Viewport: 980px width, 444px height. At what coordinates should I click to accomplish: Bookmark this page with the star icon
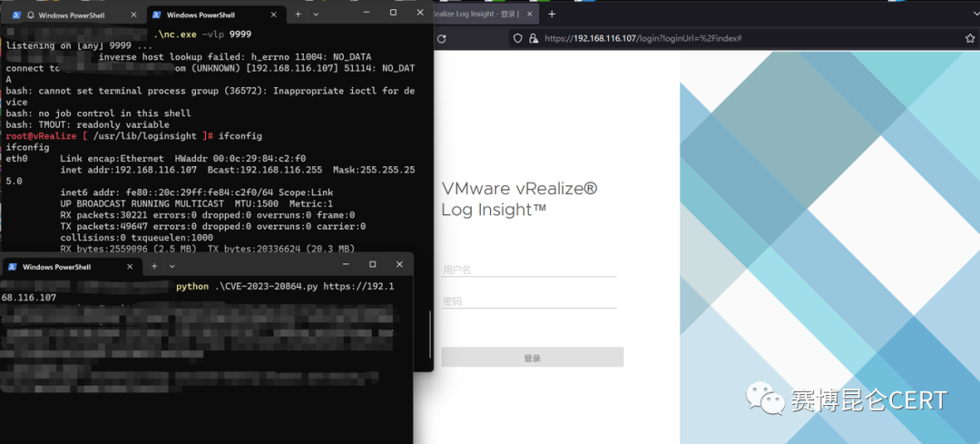(970, 39)
